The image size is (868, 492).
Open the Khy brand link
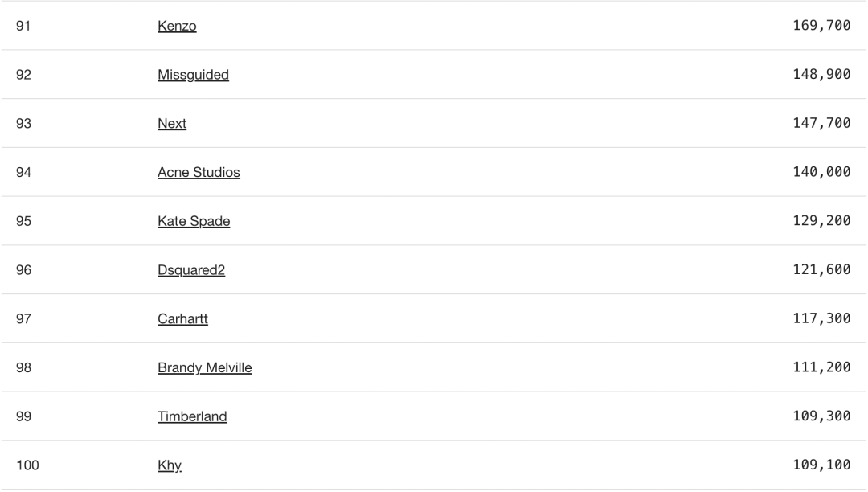pyautogui.click(x=170, y=465)
